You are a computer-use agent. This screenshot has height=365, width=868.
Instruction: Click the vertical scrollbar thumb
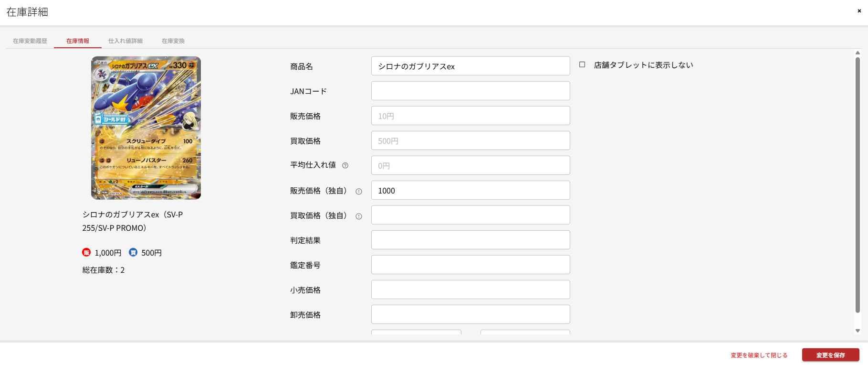pos(858,185)
